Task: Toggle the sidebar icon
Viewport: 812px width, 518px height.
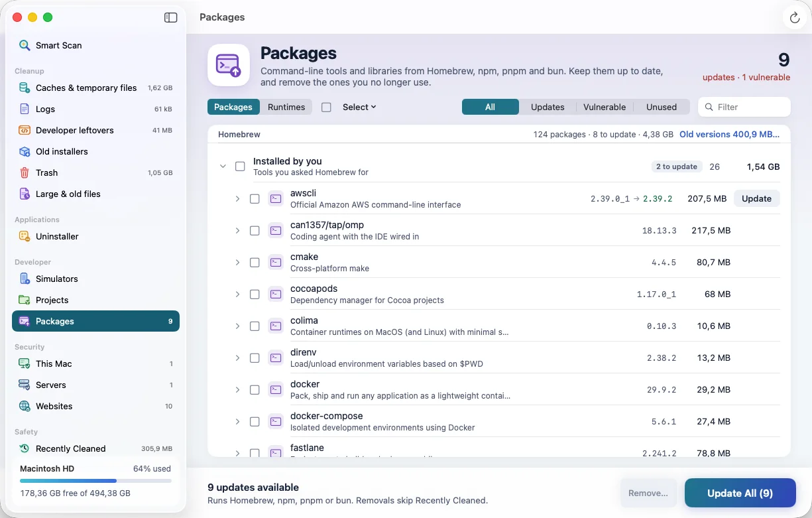Action: pyautogui.click(x=171, y=18)
